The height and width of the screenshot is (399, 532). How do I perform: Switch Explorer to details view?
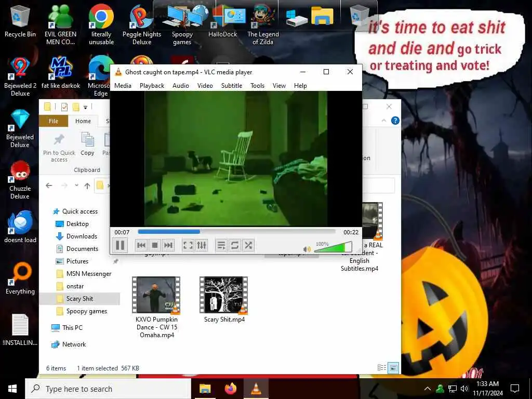(x=382, y=368)
